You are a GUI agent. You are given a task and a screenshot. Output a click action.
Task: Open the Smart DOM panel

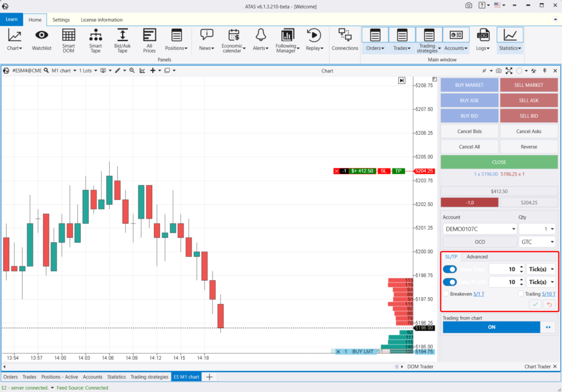pos(68,40)
